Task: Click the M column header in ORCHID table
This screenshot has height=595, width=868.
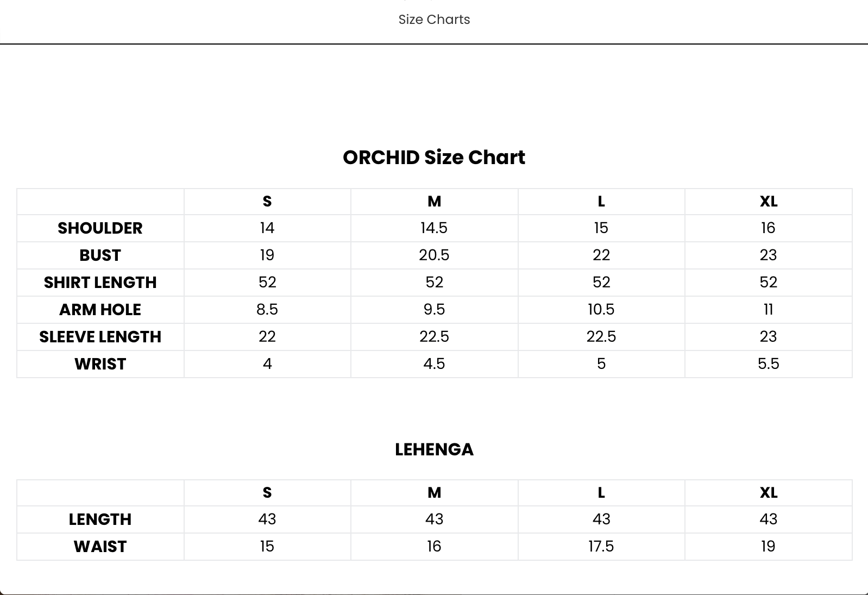Action: click(434, 202)
